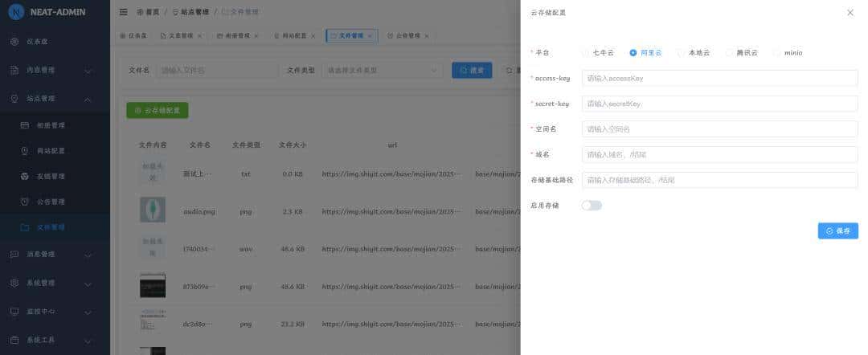The height and width of the screenshot is (355, 868).
Task: Expand the 监控中心 sidebar menu chevron
Action: click(x=88, y=312)
